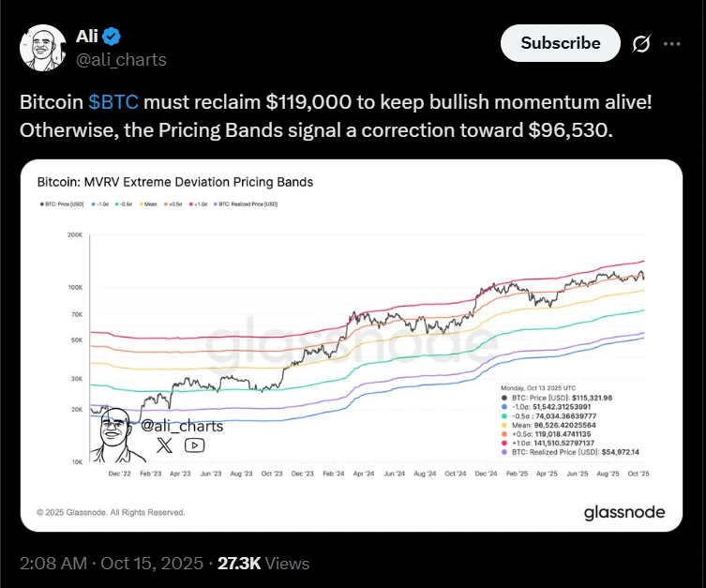Viewport: 706px width, 588px height.
Task: Click the purple Realized Price legend dot
Action: pyautogui.click(x=216, y=204)
